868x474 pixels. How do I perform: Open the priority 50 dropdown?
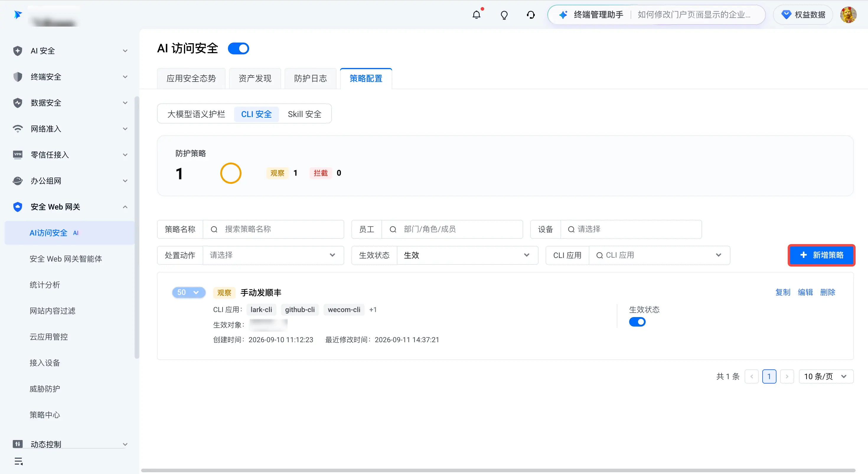[x=188, y=292]
